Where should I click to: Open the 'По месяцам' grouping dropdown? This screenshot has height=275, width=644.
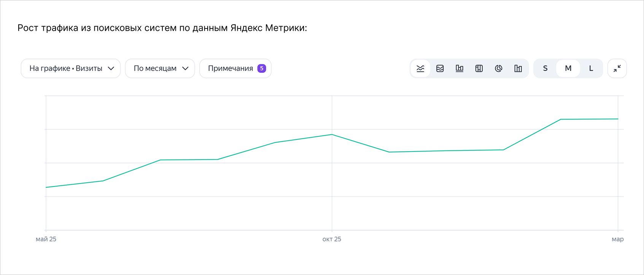coord(160,68)
